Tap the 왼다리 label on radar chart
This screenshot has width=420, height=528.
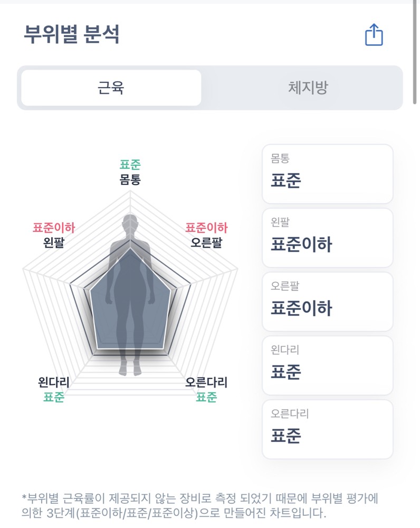[x=54, y=382]
